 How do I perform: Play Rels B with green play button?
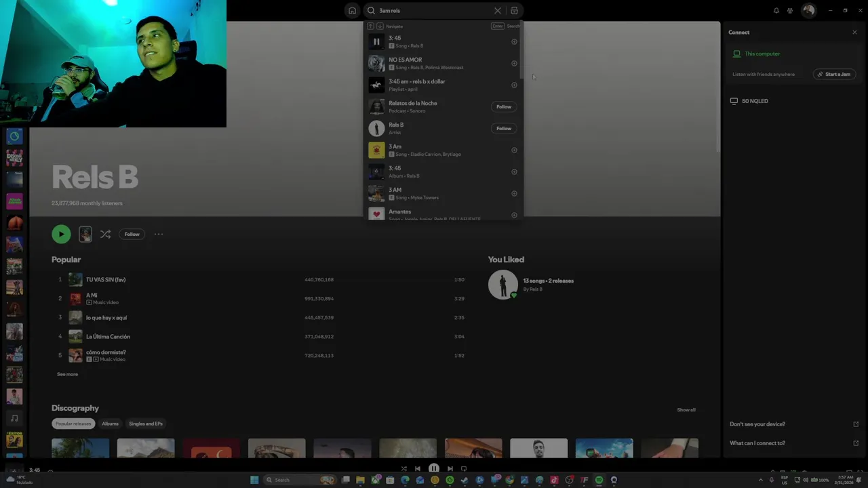pos(61,234)
